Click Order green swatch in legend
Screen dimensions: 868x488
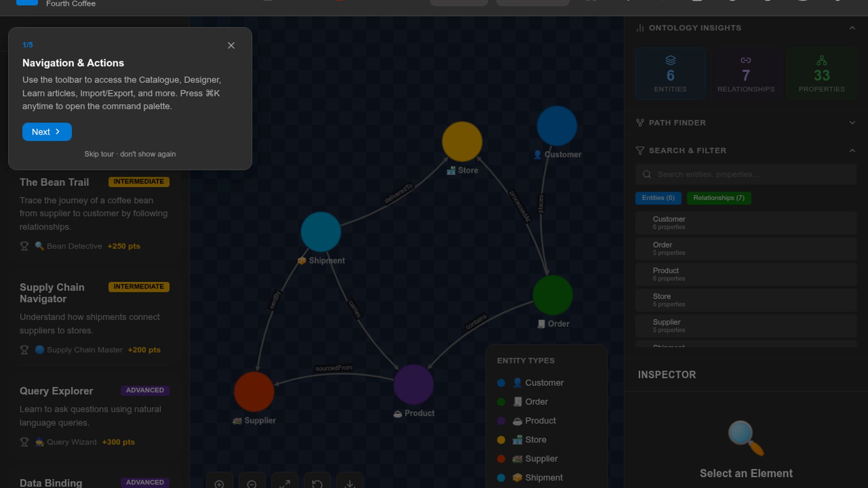(x=501, y=402)
